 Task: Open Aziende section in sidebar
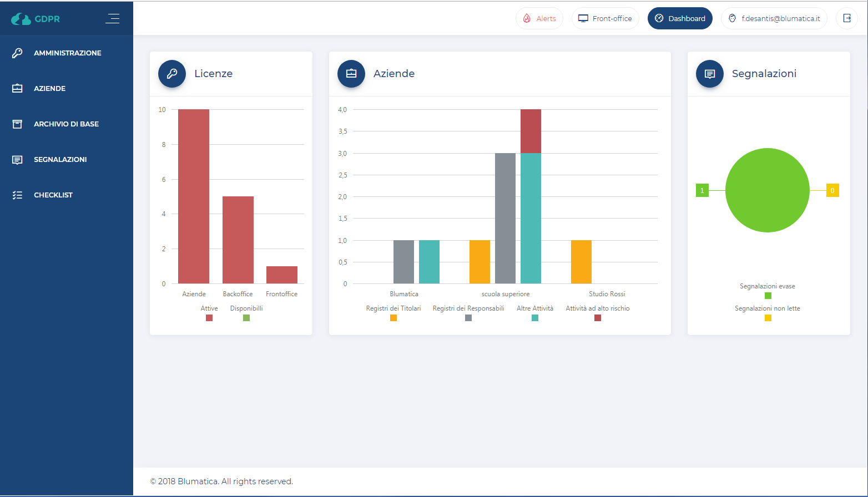[x=49, y=89]
